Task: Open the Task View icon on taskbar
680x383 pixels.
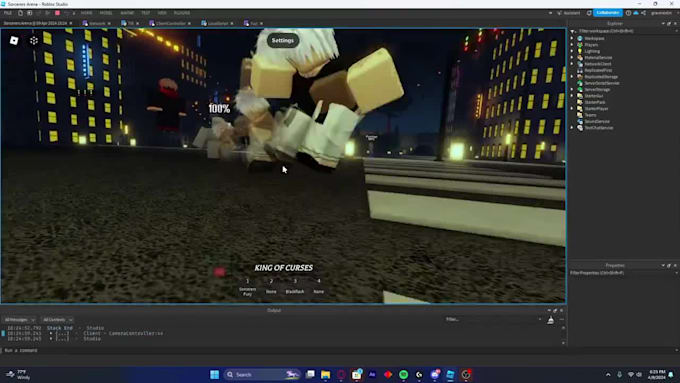Action: (x=310, y=374)
